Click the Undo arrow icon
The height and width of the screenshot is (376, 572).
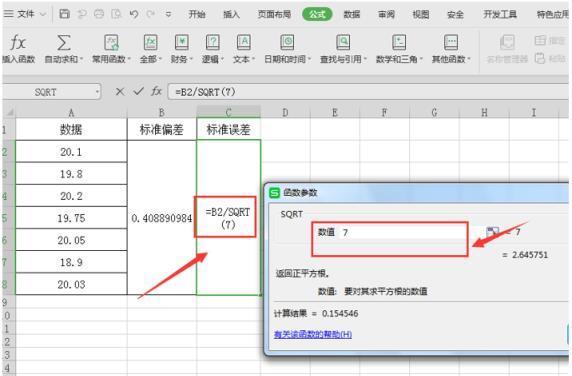tap(134, 14)
